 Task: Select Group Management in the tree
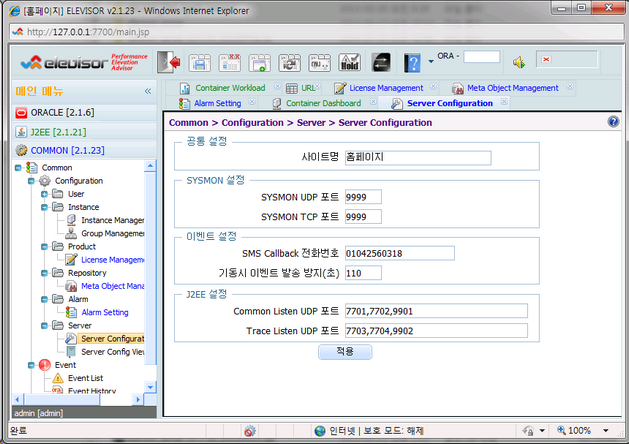[x=112, y=233]
